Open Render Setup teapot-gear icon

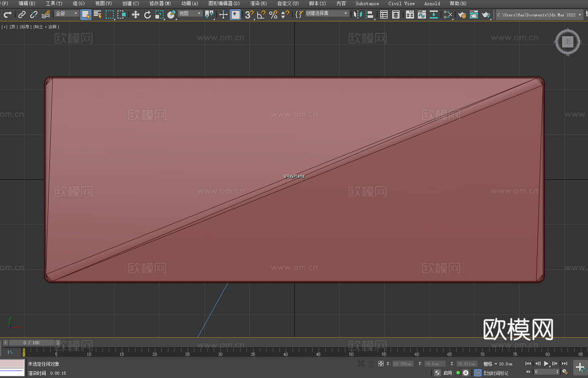tap(462, 14)
